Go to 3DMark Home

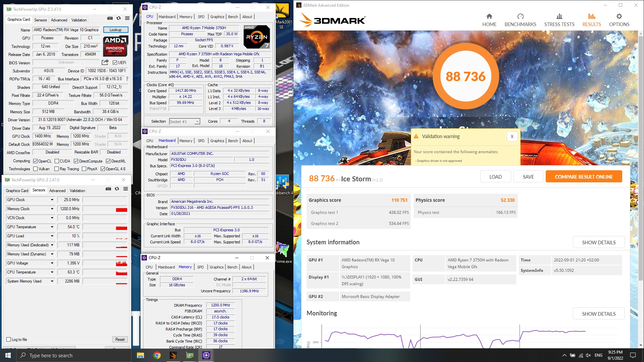(x=489, y=20)
